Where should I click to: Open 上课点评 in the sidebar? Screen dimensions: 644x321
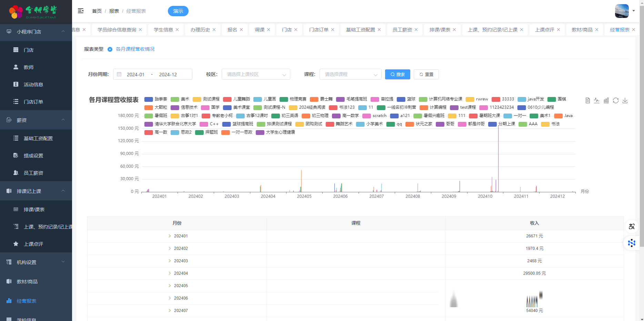(x=36, y=244)
